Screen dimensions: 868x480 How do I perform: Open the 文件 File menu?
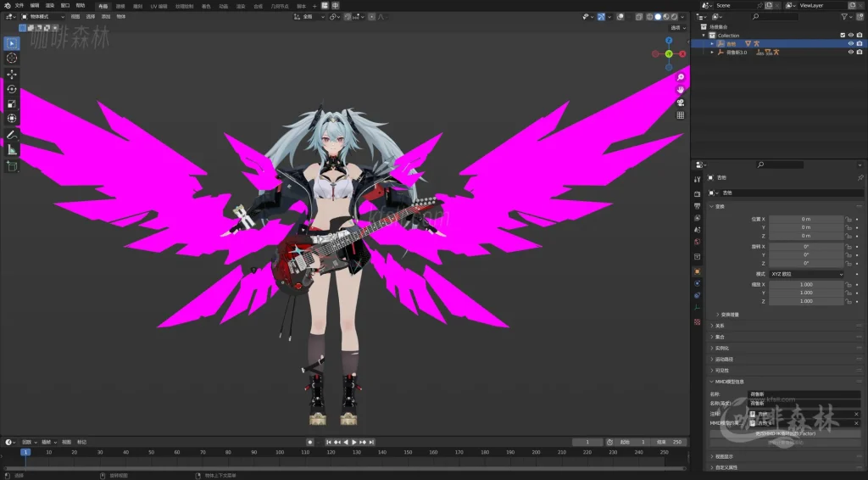19,6
